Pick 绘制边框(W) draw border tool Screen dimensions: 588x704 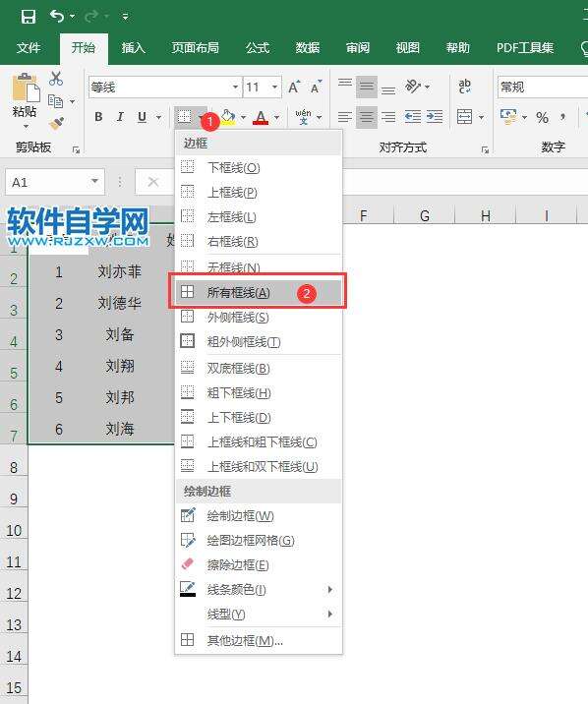pyautogui.click(x=259, y=516)
